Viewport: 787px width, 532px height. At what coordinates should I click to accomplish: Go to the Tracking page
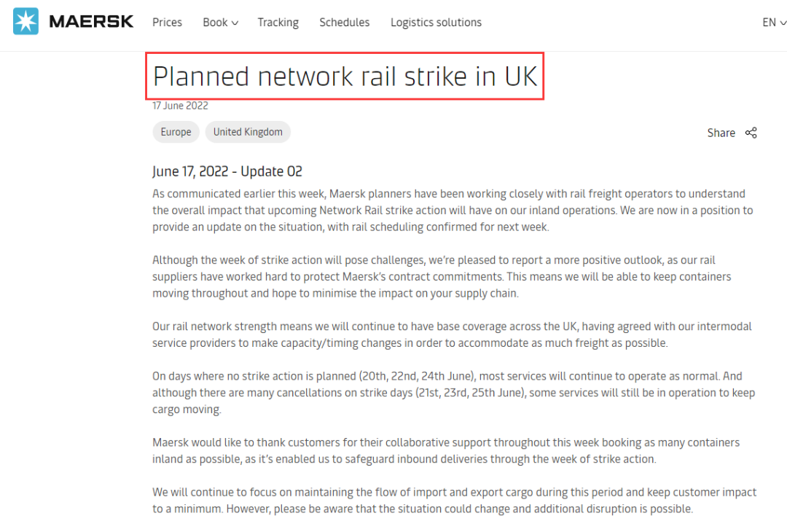278,23
